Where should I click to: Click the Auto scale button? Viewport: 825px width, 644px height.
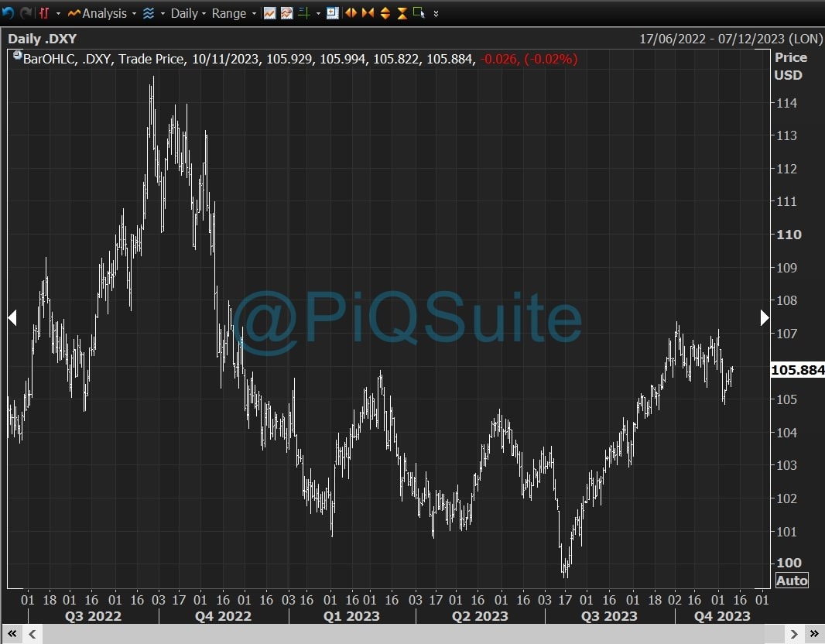tap(792, 581)
